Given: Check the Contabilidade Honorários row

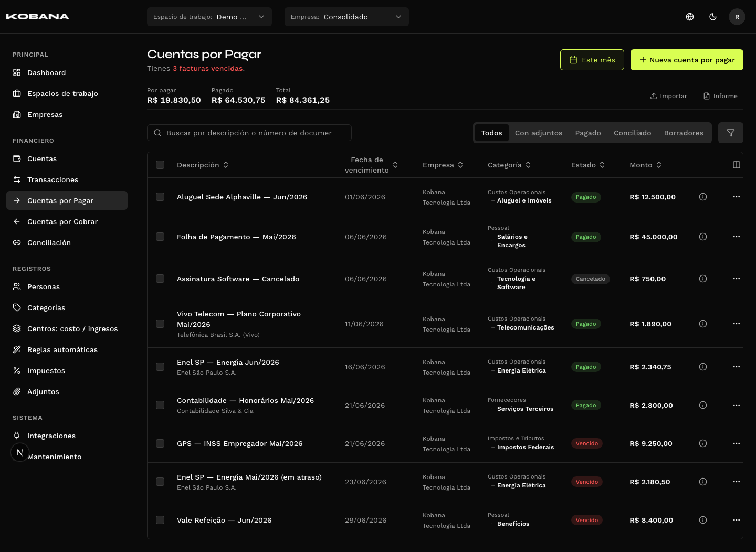Looking at the screenshot, I should point(160,405).
